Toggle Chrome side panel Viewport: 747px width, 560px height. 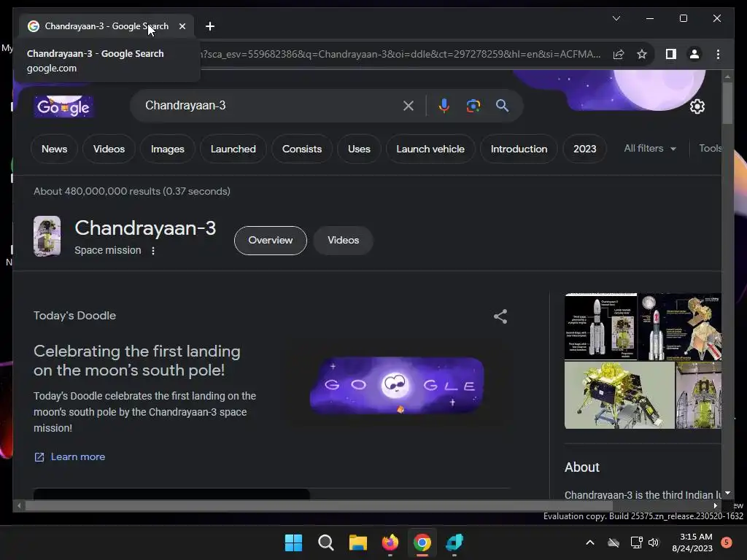coord(671,54)
